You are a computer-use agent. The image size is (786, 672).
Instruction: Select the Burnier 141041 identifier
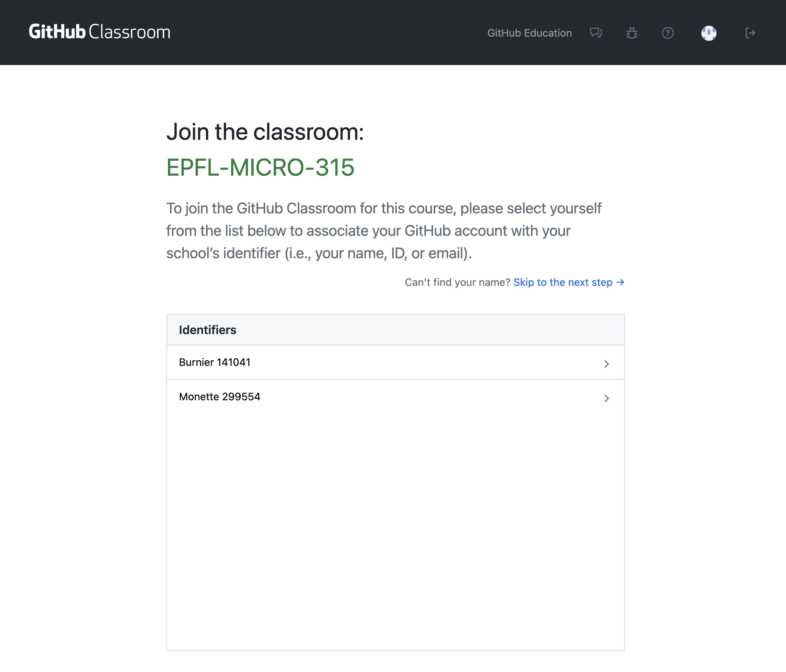[215, 362]
